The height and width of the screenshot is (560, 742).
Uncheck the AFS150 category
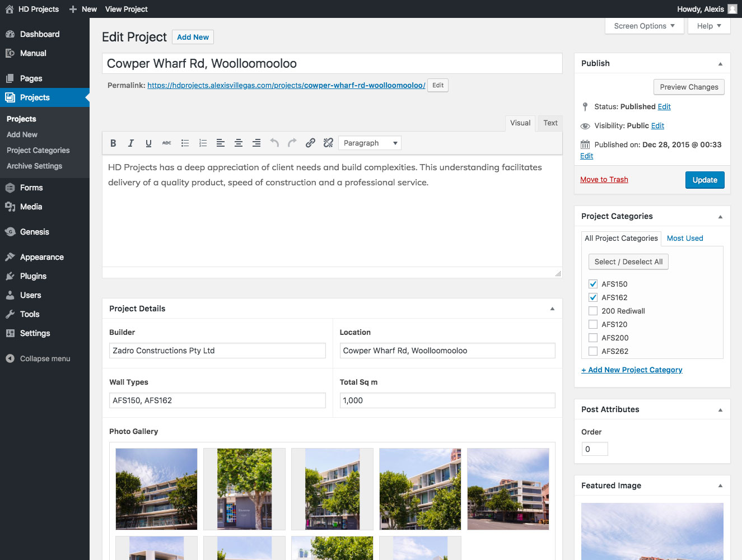tap(593, 284)
